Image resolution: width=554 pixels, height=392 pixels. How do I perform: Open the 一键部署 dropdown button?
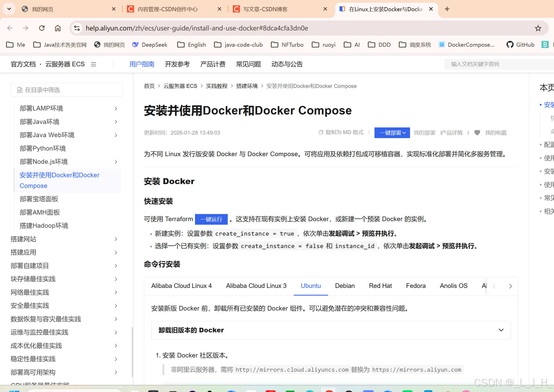392,133
